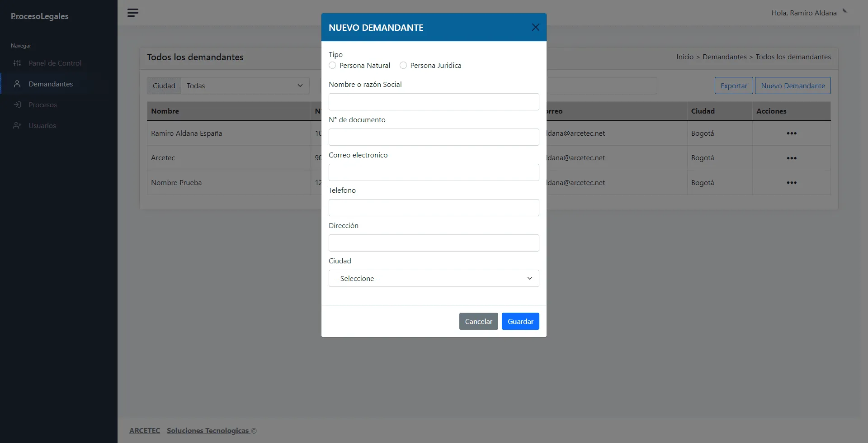Click the Procesos arrow icon
This screenshot has width=868, height=443.
click(x=17, y=105)
